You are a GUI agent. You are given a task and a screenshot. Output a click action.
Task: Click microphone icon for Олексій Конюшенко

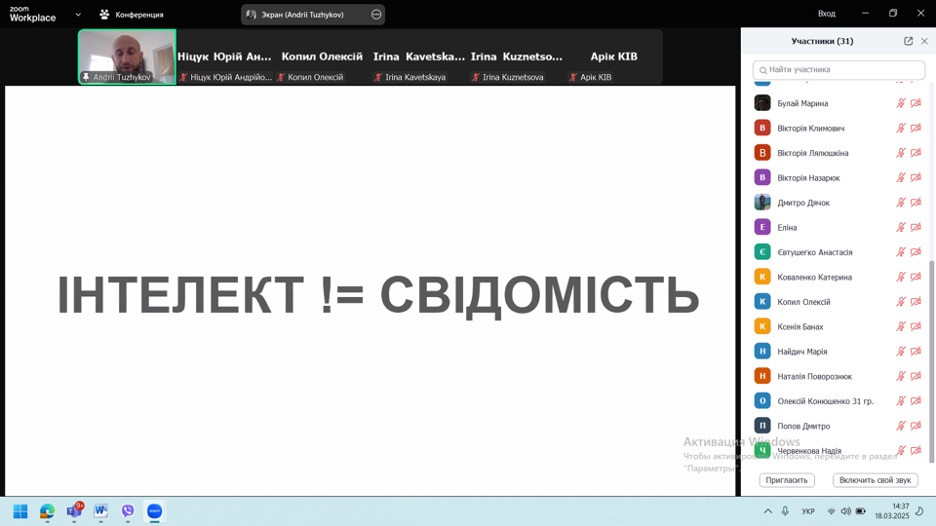(901, 401)
